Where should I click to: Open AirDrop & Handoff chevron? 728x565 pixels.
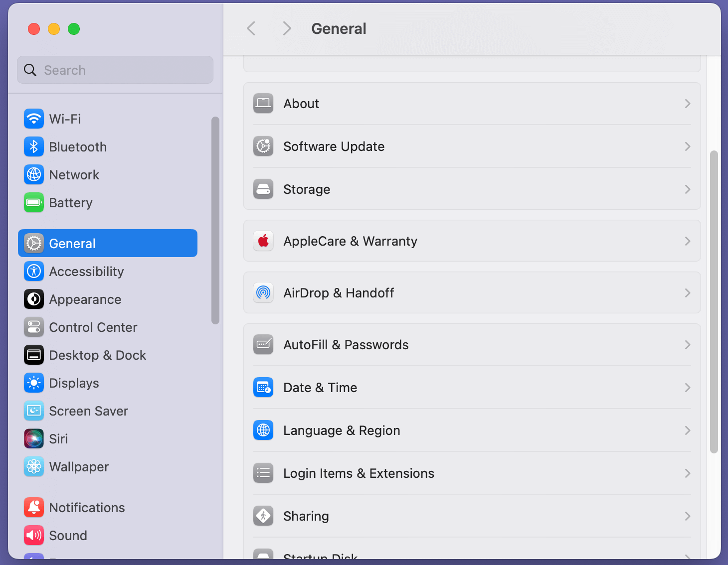(x=688, y=293)
